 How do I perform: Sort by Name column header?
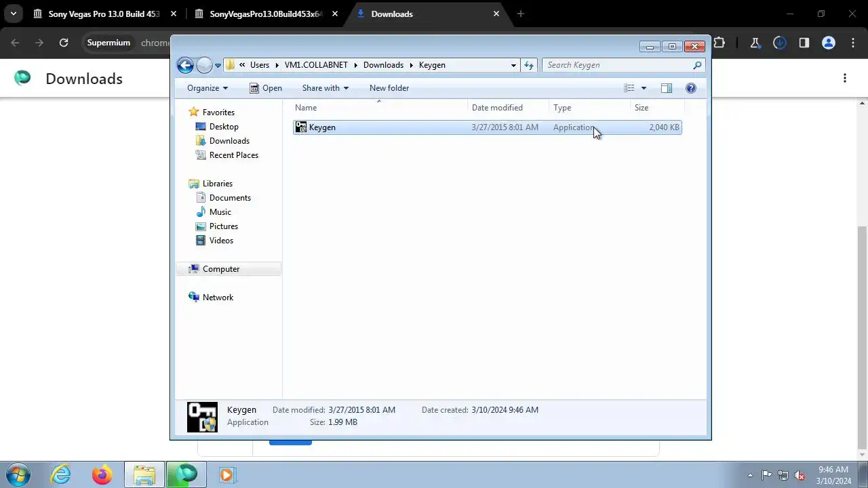[x=380, y=108]
